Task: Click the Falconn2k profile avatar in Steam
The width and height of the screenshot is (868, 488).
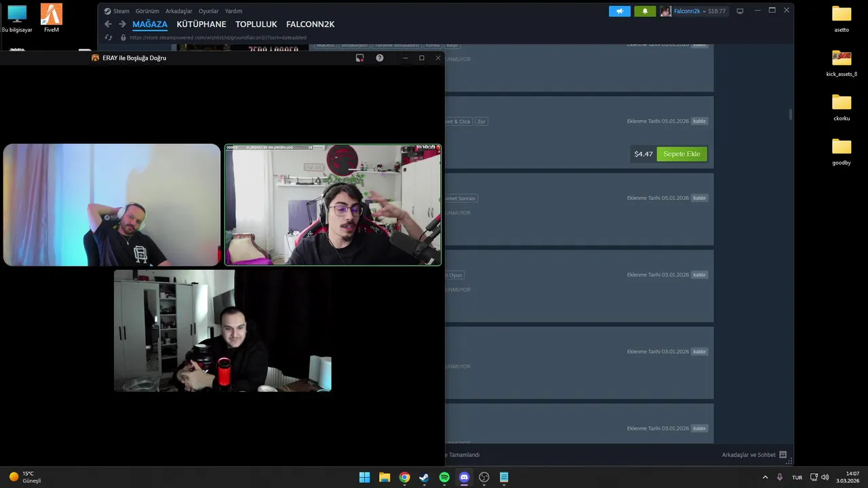Action: click(666, 11)
